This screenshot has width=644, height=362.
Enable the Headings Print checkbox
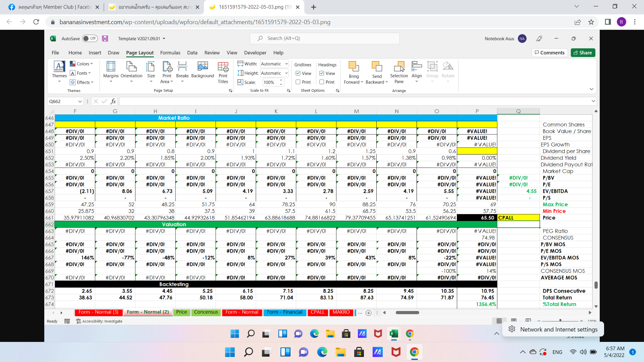point(322,82)
